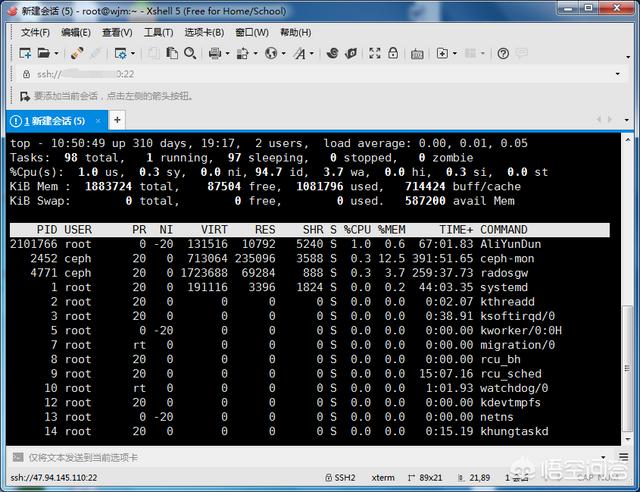Click the radosgw process name
This screenshot has height=492, width=640.
[504, 273]
